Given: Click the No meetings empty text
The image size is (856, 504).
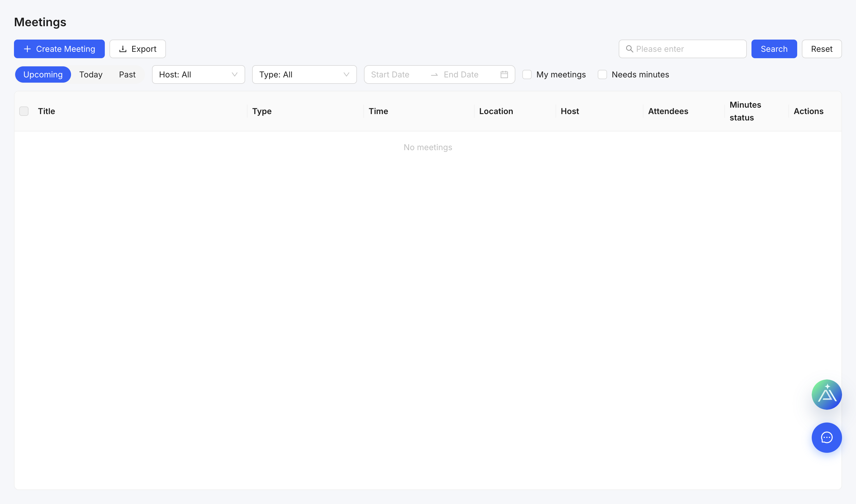Looking at the screenshot, I should pos(428,147).
